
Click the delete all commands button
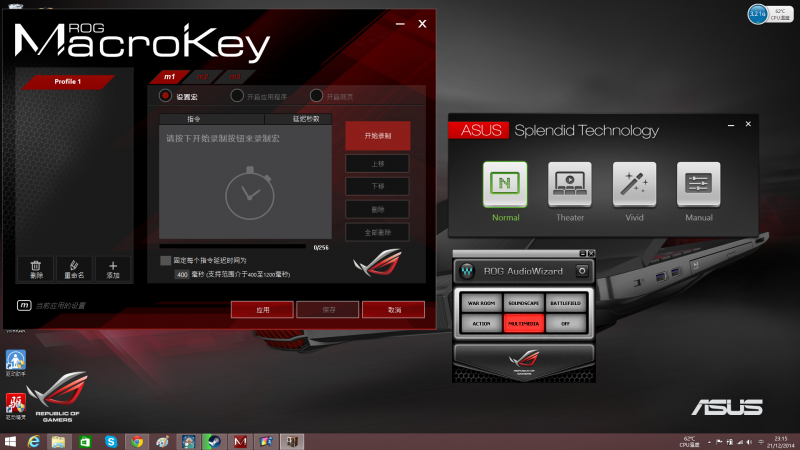[x=378, y=232]
